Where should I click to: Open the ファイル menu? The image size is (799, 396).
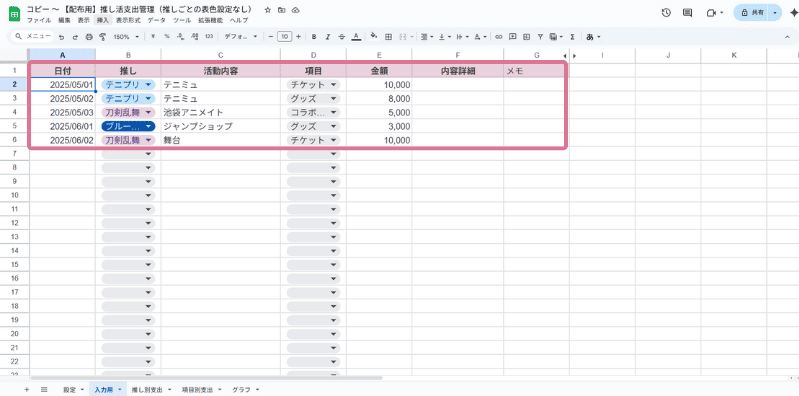39,20
